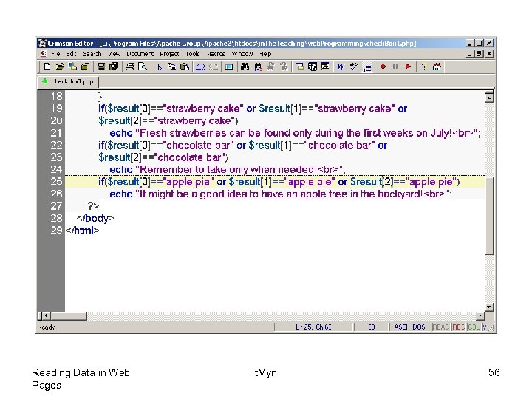Open the Macros menu

click(x=216, y=54)
